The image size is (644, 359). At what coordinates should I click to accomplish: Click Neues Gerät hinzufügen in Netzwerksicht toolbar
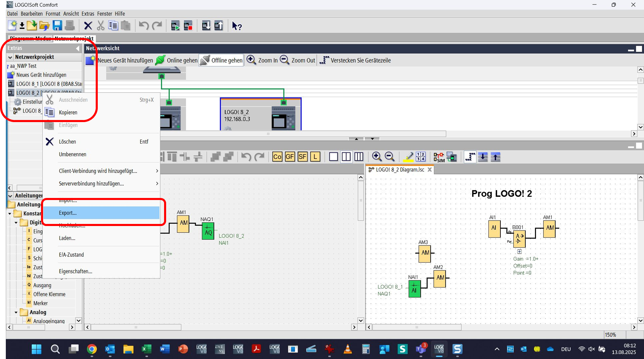[x=119, y=60]
